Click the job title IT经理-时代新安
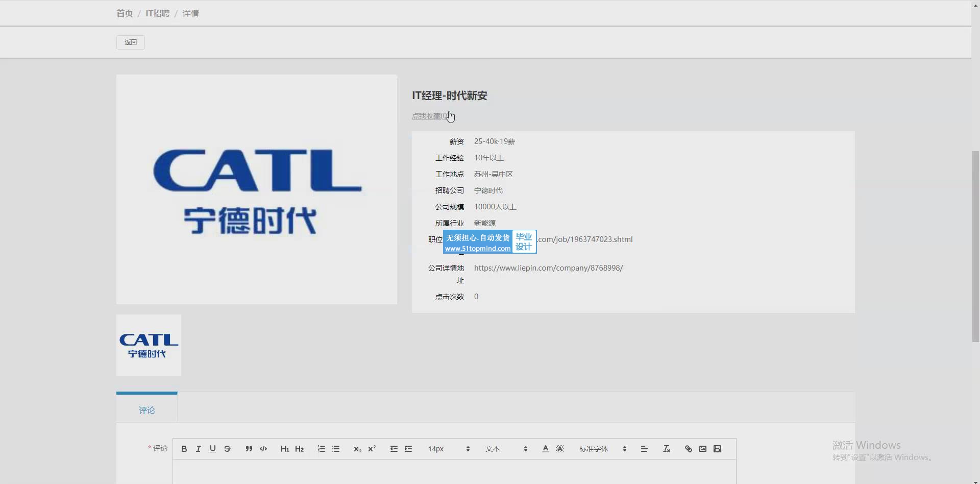Image resolution: width=980 pixels, height=484 pixels. 450,95
